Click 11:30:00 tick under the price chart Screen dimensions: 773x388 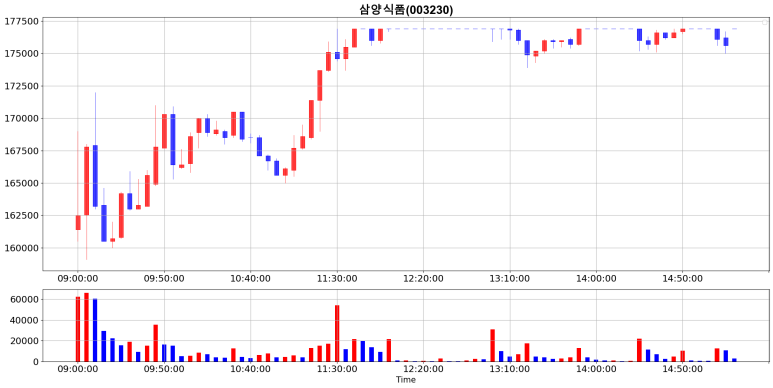point(337,279)
